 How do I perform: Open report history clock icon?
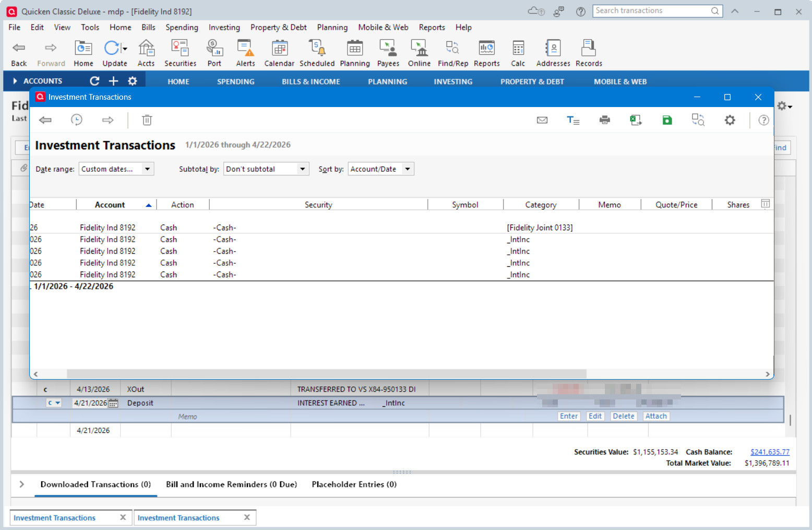click(77, 120)
